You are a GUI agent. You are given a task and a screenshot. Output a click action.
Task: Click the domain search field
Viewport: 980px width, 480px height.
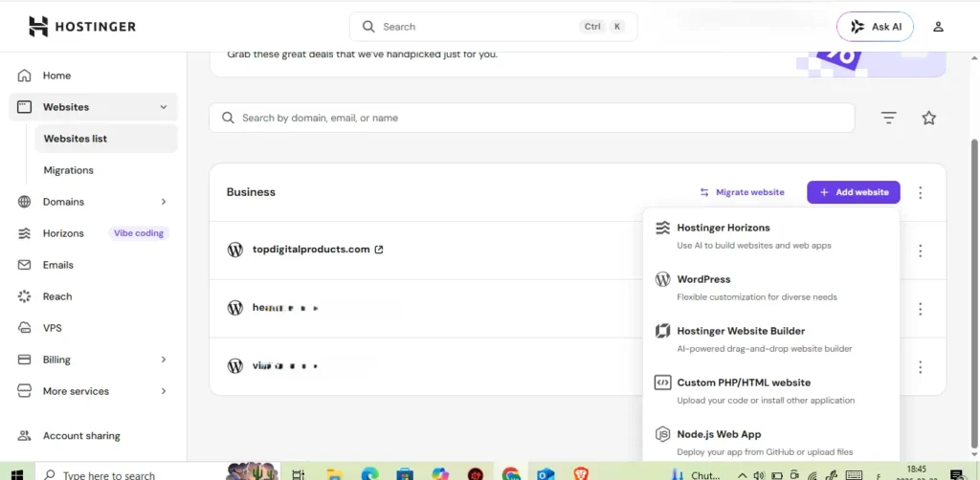pos(532,118)
